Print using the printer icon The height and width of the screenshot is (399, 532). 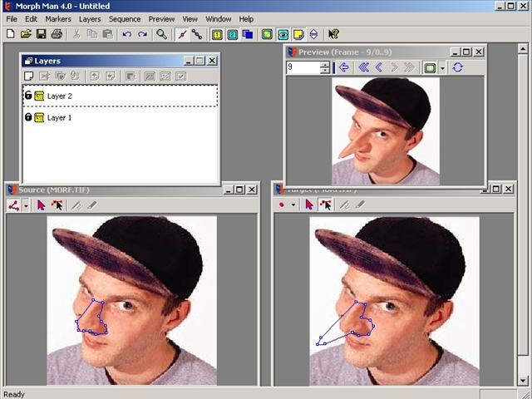tap(57, 34)
